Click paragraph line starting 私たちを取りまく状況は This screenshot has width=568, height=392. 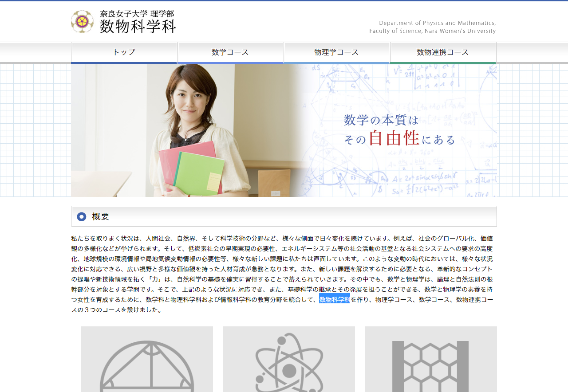(282, 239)
